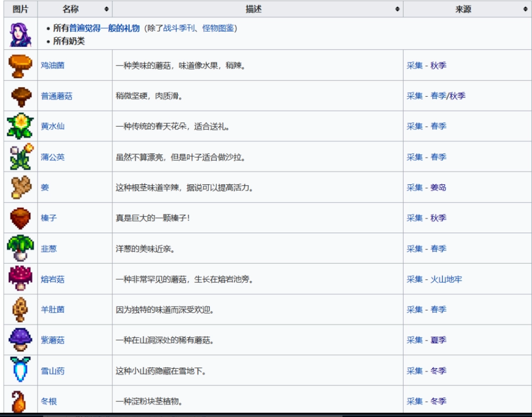Click 秋季 link in 普通蘑菇 row
Image resolution: width=532 pixels, height=417 pixels.
pos(457,96)
